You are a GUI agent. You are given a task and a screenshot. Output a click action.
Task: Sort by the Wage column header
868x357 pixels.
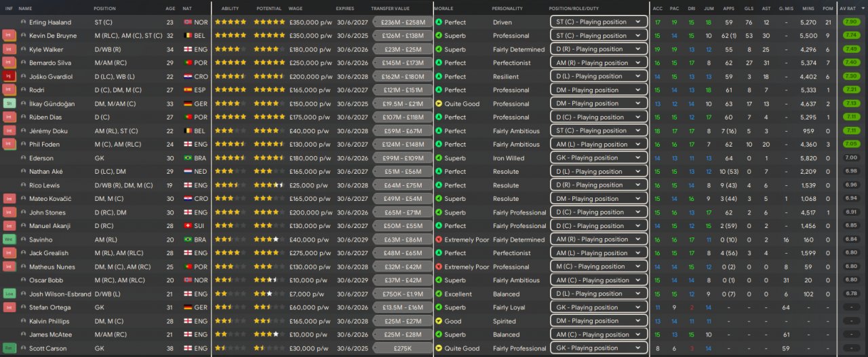(x=296, y=8)
